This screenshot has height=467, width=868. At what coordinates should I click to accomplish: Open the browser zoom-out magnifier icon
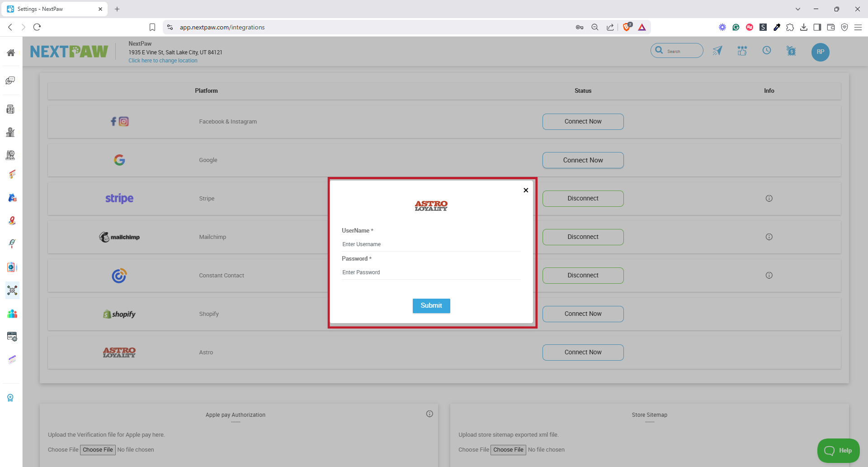click(595, 27)
